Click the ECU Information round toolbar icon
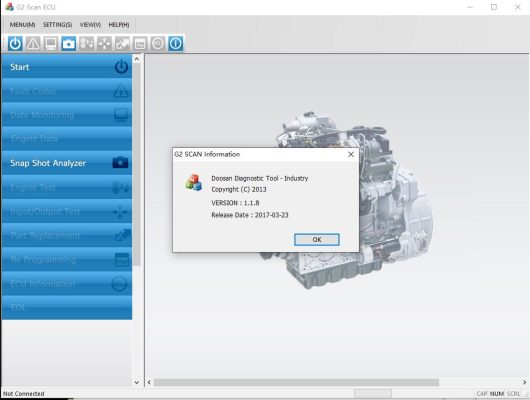Viewport: 530px width, 400px height. point(158,44)
